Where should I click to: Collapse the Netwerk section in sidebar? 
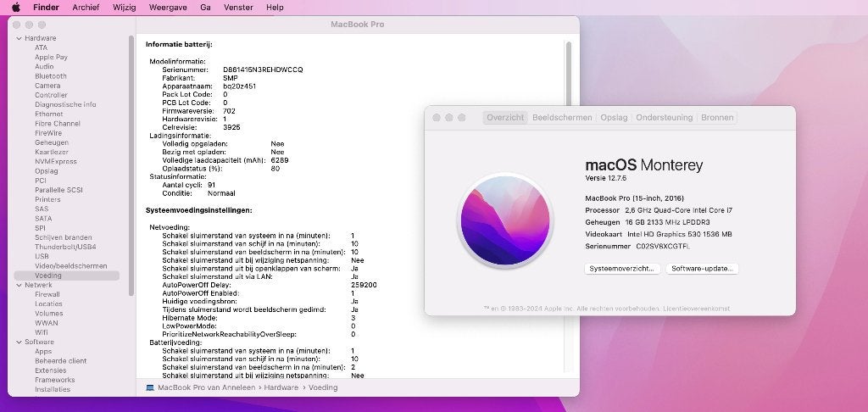[19, 285]
